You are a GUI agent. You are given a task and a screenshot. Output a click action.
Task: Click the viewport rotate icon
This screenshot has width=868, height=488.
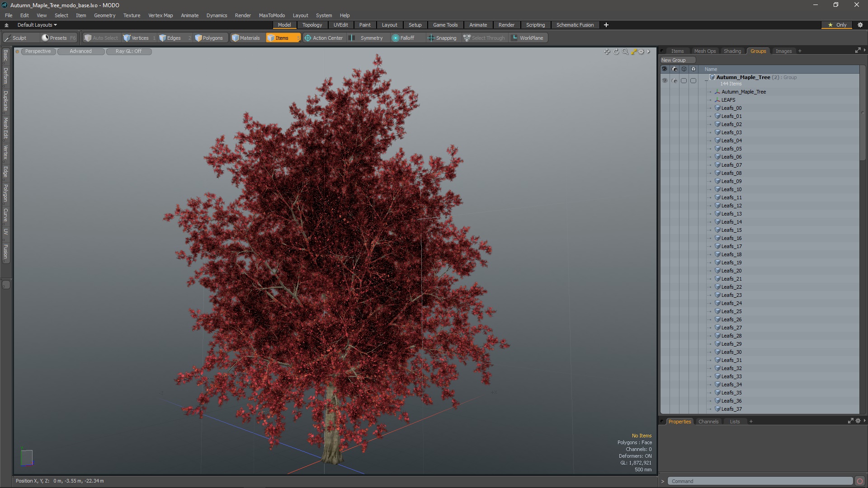click(x=616, y=52)
